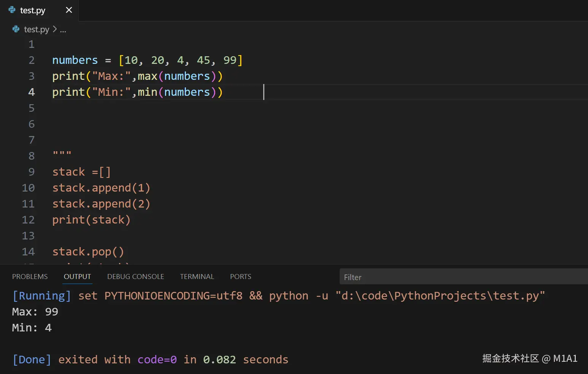Viewport: 588px width, 374px height.
Task: Select the test.py editor tab
Action: point(39,11)
